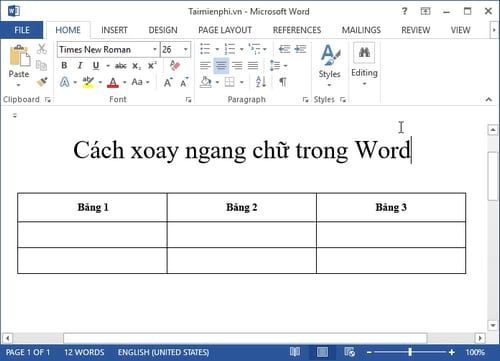This screenshot has width=500, height=361.
Task: Toggle Italic formatting
Action: 80,65
